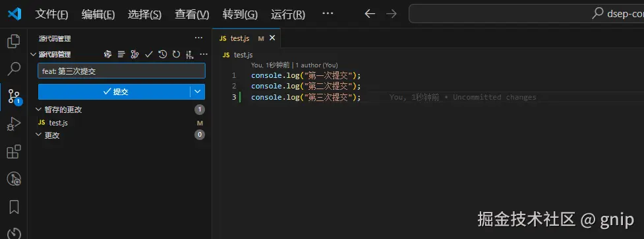Click test.js in the breadcrumb bar
The width and height of the screenshot is (644, 239).
[243, 55]
